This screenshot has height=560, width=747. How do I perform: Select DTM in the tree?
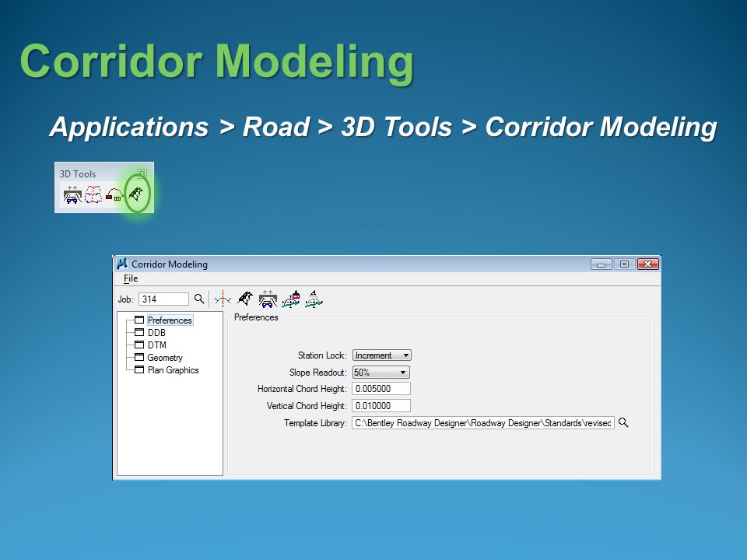[156, 345]
